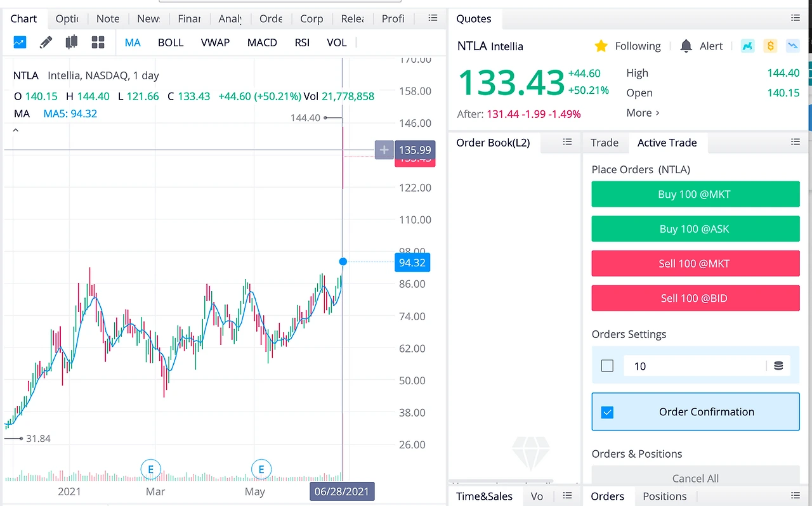812x506 pixels.
Task: Click the MA5: 94.32 legend label
Action: pyautogui.click(x=70, y=114)
